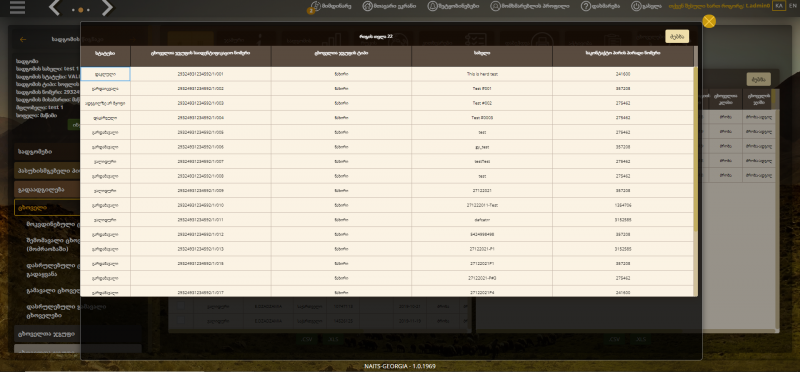Select highlighted status cell in first row
This screenshot has width=800, height=372.
tap(105, 74)
